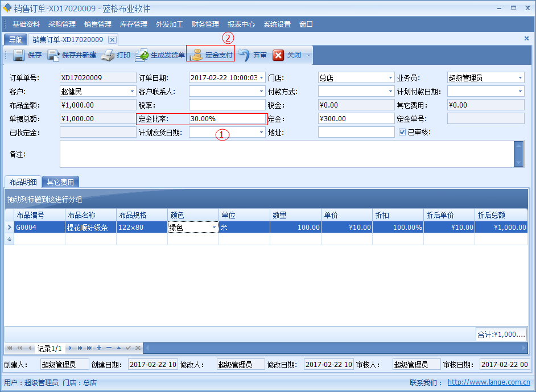Sort grid by 布品名称 column header
Viewport: 536px width, 392px height.
click(x=90, y=215)
